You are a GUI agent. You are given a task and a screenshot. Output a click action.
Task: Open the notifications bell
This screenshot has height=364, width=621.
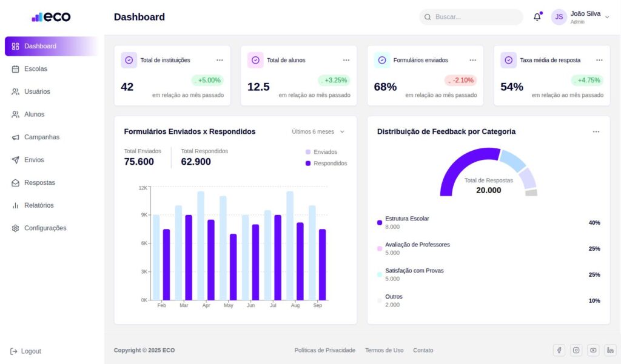coord(537,17)
